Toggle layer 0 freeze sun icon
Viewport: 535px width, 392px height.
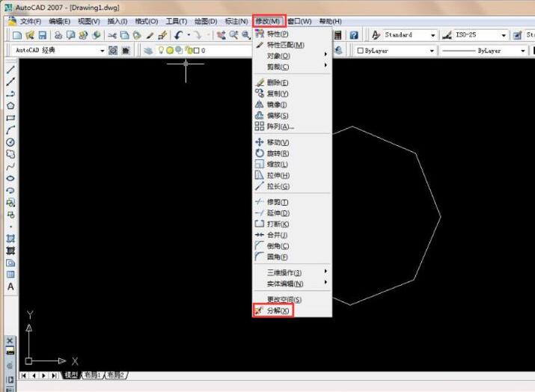point(170,50)
